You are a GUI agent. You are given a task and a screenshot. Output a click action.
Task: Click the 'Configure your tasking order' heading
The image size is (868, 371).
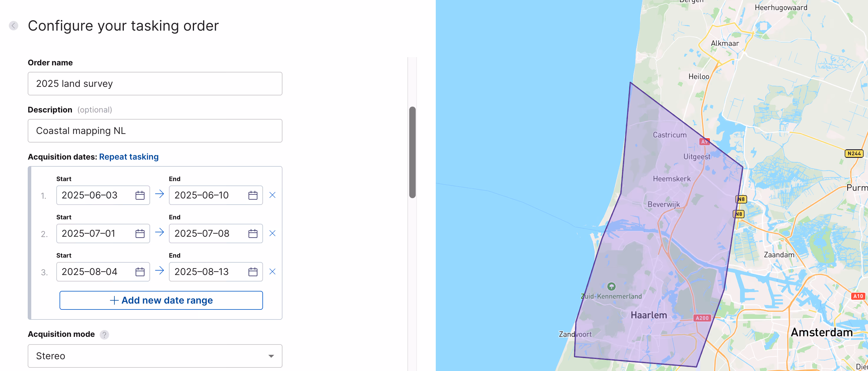[x=123, y=26]
